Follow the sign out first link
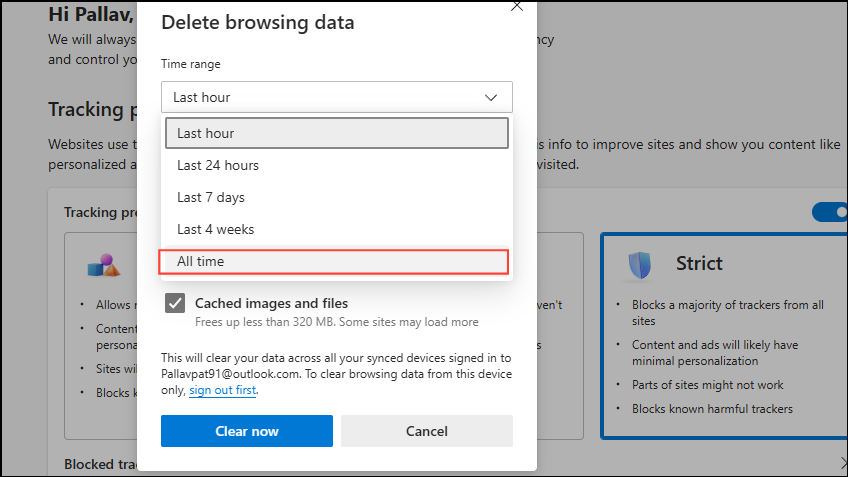 tap(222, 390)
